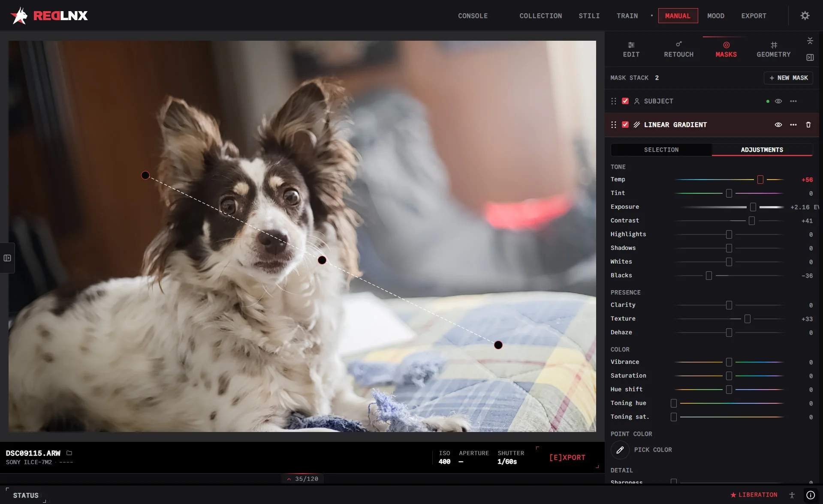
Task: Click the New Mask button
Action: 788,78
